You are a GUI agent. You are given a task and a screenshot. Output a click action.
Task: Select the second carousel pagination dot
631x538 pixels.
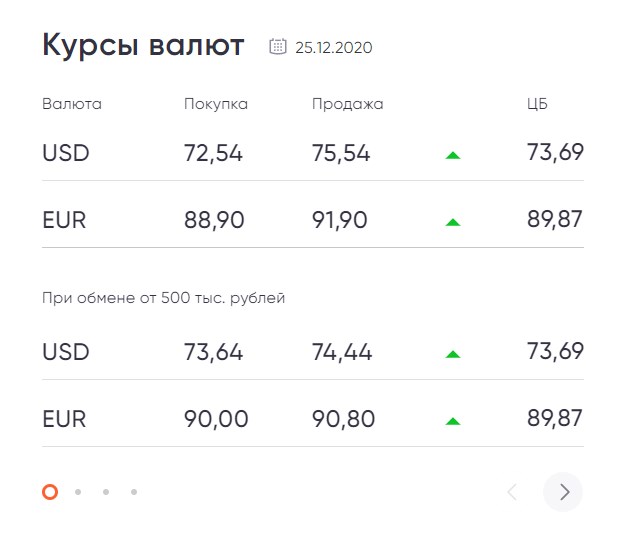click(78, 492)
